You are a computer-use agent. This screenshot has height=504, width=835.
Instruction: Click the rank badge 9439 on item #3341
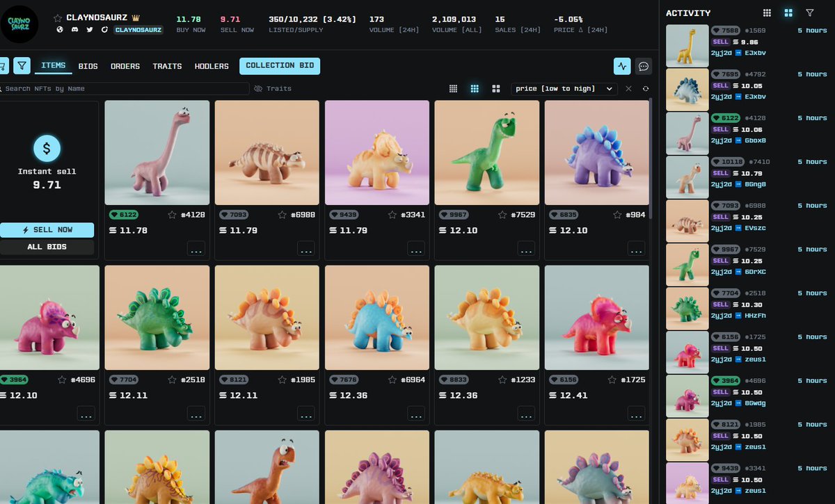pyautogui.click(x=343, y=215)
